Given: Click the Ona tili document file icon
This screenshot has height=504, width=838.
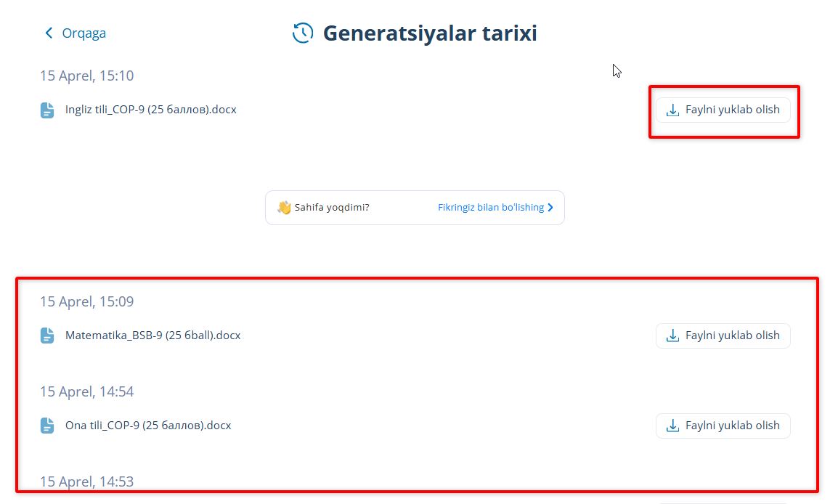Looking at the screenshot, I should 47,426.
